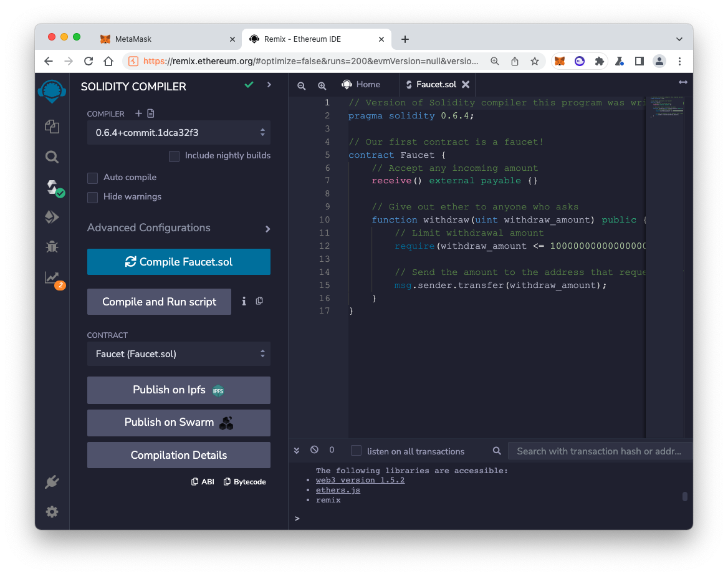The height and width of the screenshot is (576, 728).
Task: Enable Include nightly builds checkbox
Action: [x=175, y=156]
